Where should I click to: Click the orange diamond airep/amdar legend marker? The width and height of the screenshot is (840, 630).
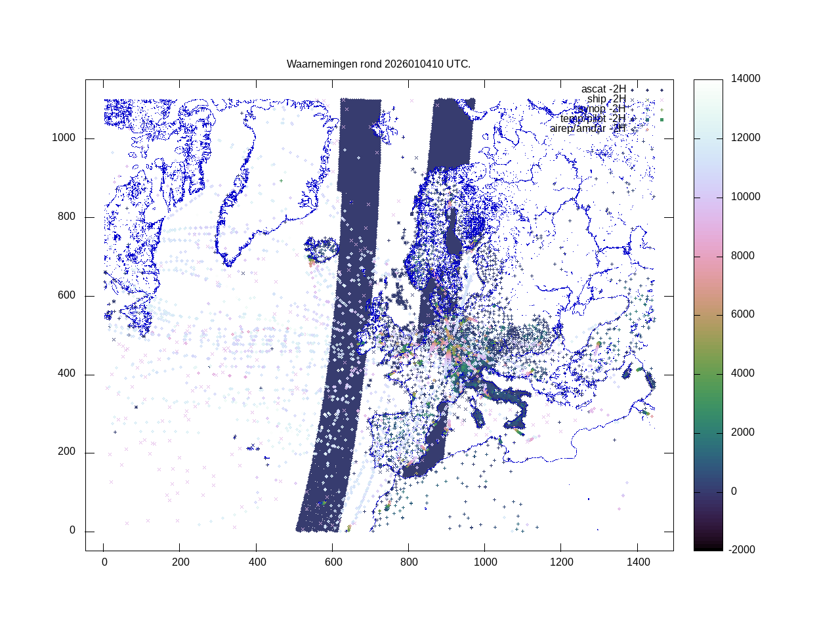click(x=647, y=129)
